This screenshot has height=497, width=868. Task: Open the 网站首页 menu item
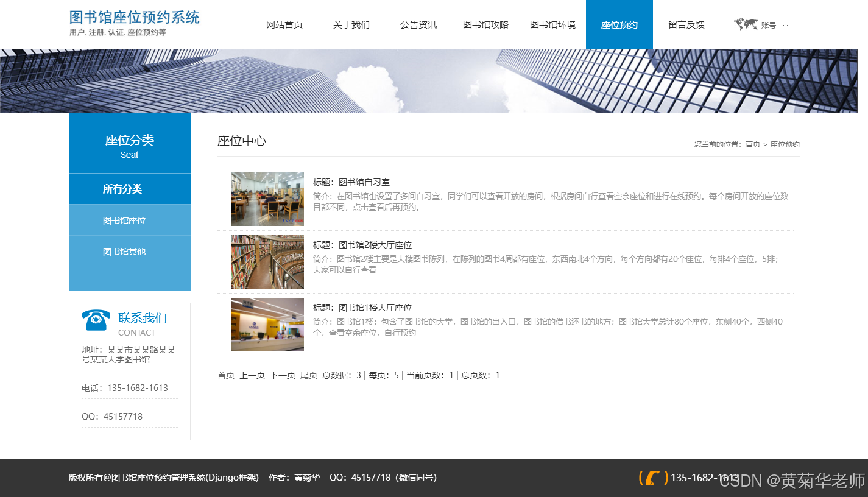[284, 25]
